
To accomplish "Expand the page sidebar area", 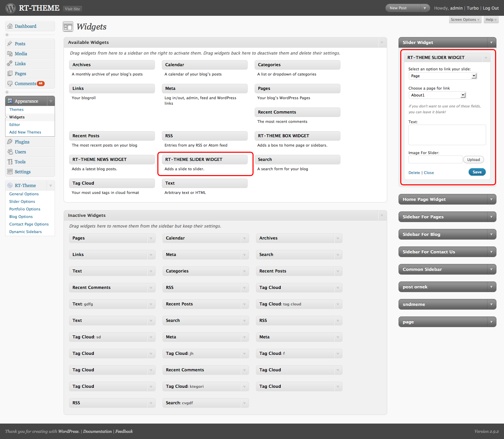I will (x=492, y=322).
